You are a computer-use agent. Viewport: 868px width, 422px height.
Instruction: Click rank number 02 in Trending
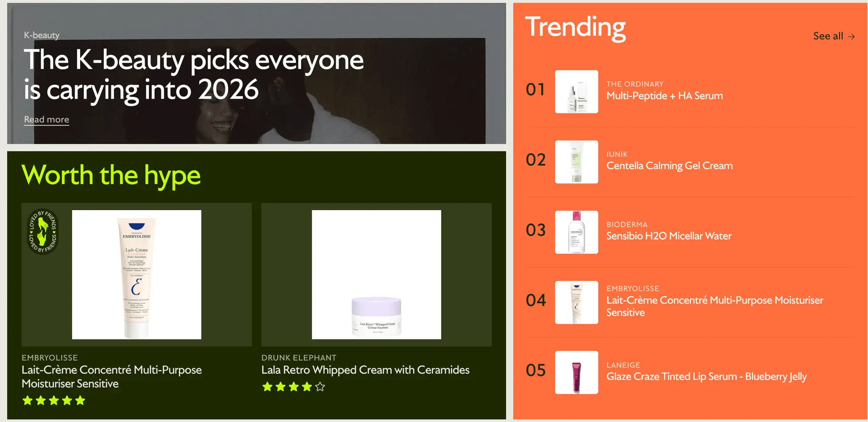point(536,160)
